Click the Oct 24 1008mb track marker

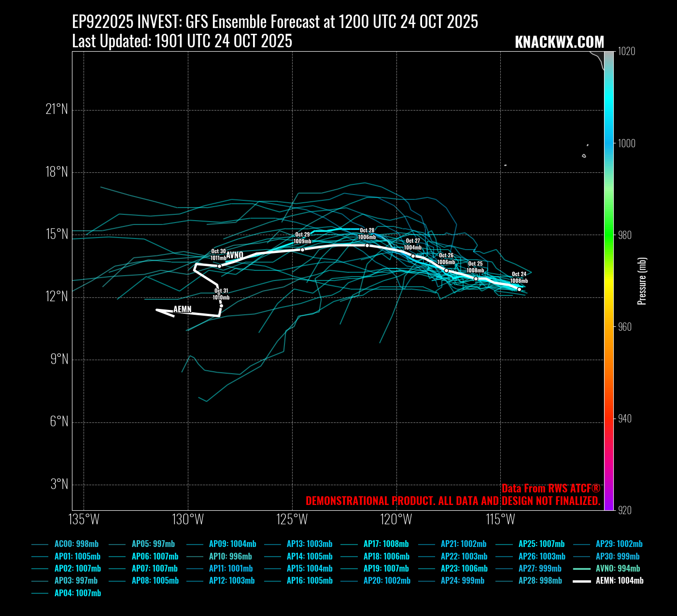(x=519, y=289)
